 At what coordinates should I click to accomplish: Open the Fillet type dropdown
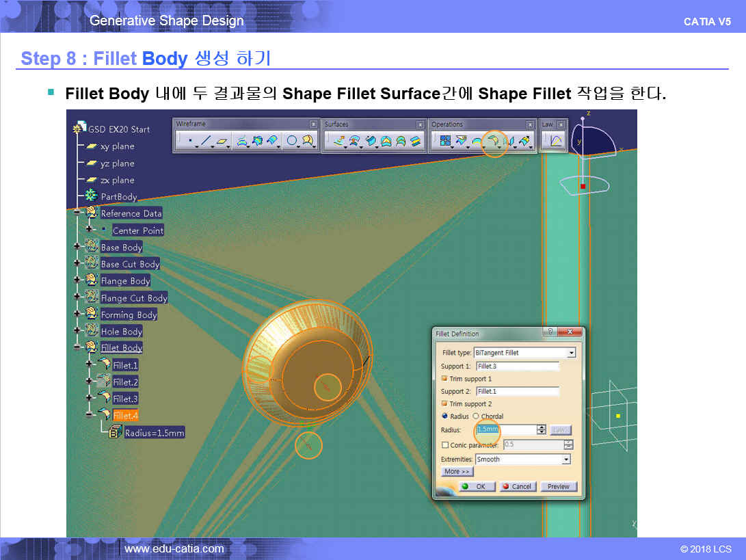[571, 353]
